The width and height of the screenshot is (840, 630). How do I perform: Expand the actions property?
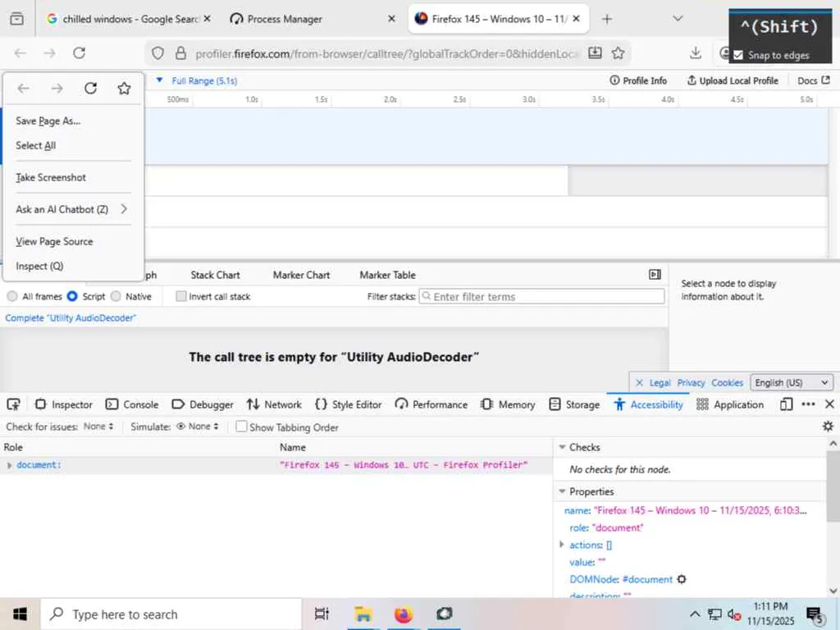[561, 545]
